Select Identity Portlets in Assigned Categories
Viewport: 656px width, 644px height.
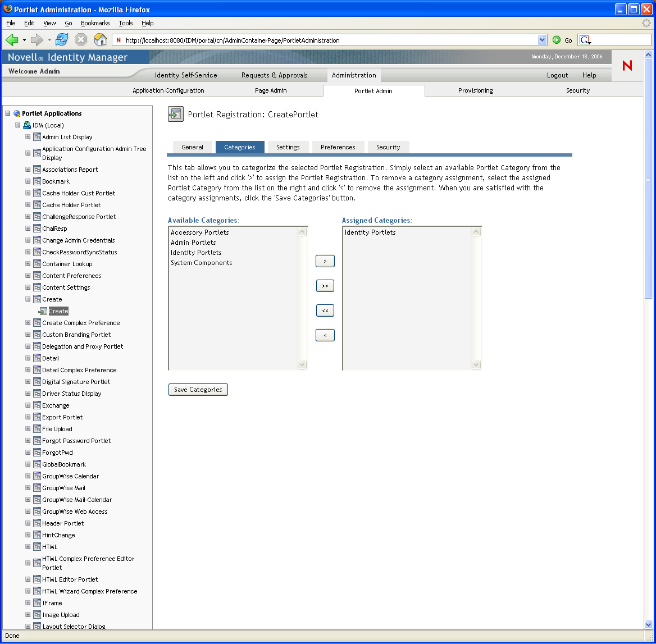point(370,232)
